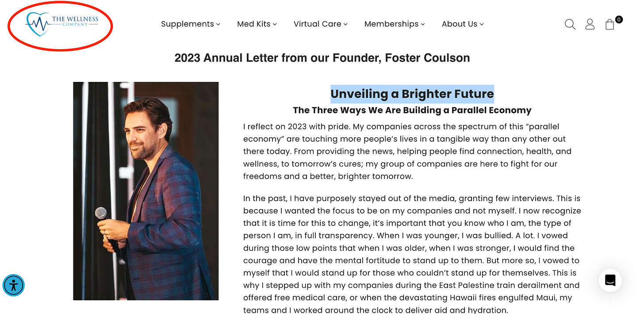Open the accessibility widget icon
The width and height of the screenshot is (644, 314).
point(14,285)
